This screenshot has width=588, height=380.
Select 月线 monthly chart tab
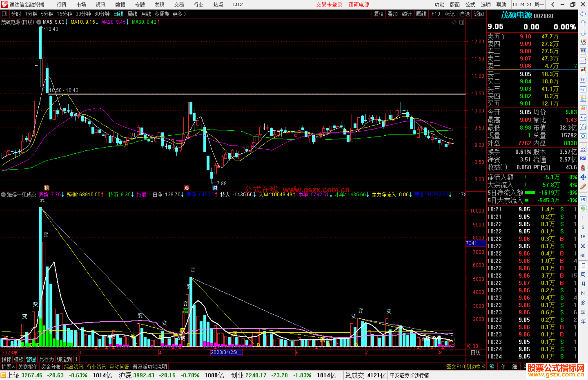tap(146, 14)
